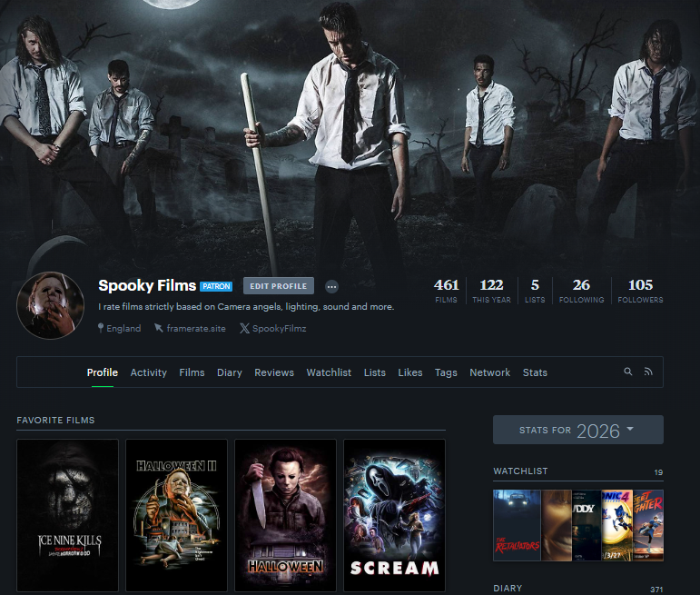The image size is (700, 595).
Task: Click the PATRON badge
Action: coord(216,286)
